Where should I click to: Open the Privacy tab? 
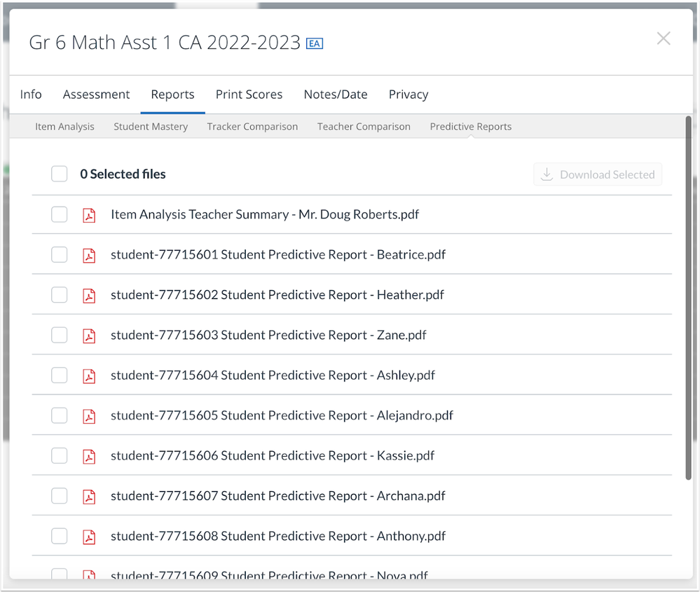click(x=409, y=94)
